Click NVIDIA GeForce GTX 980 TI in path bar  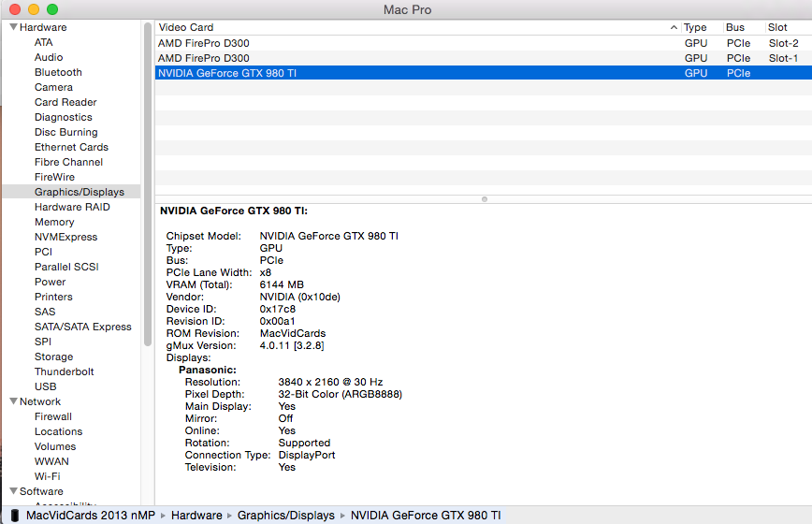(x=426, y=516)
